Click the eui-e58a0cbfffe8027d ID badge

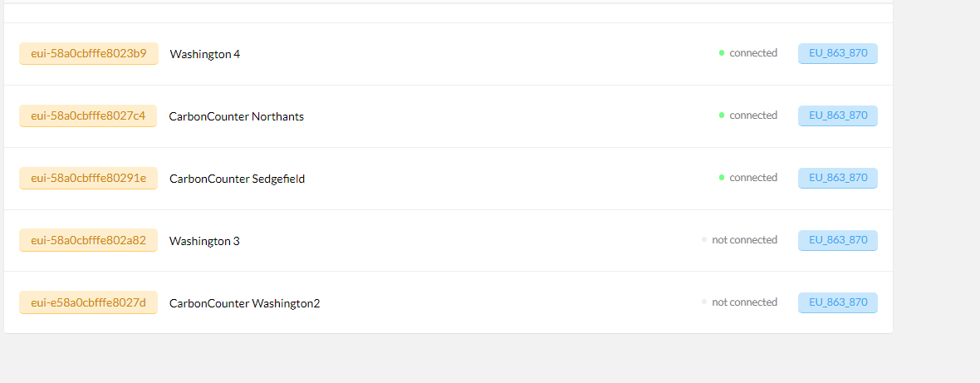click(x=88, y=302)
